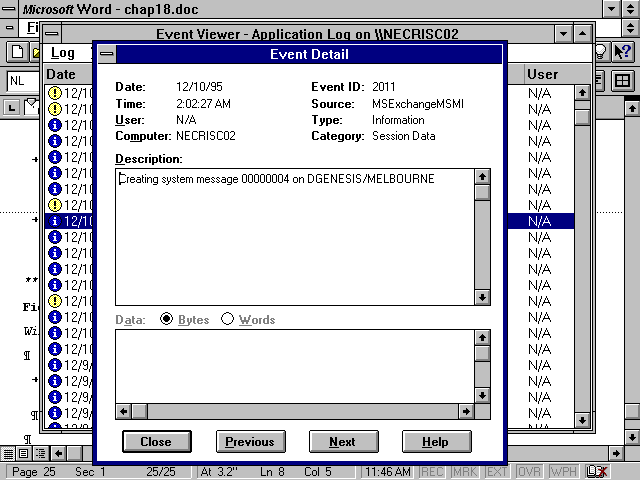Image resolution: width=640 pixels, height=480 pixels.
Task: Select the Words radio button
Action: click(x=227, y=319)
